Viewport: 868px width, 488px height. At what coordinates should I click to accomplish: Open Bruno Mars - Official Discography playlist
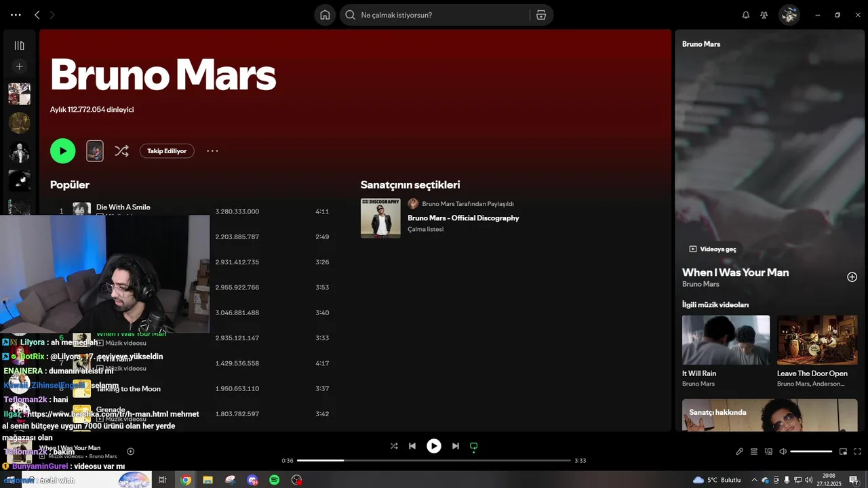(x=463, y=218)
